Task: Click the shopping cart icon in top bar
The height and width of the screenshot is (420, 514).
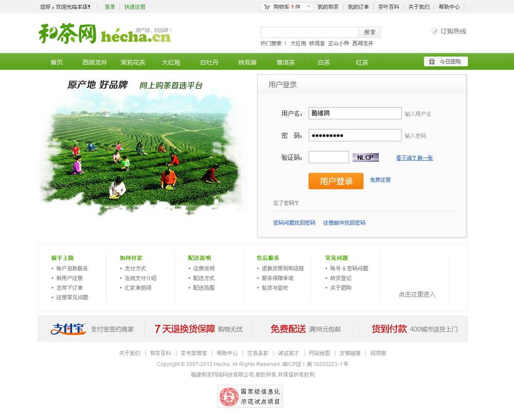Action: point(267,7)
